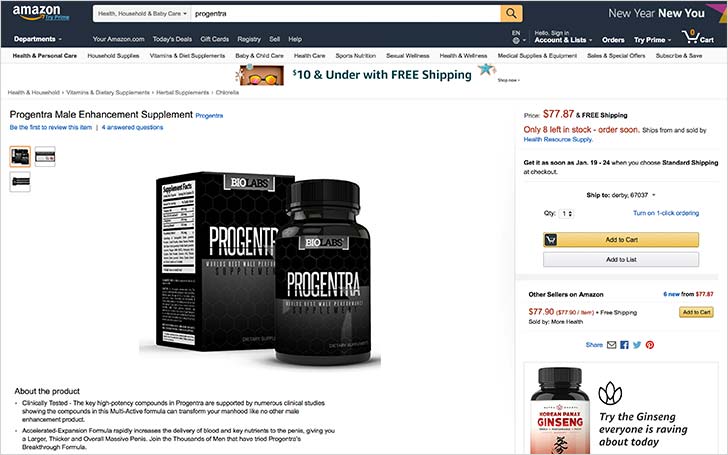Viewport: 728px width, 455px height.
Task: Share product on Facebook icon
Action: (624, 344)
